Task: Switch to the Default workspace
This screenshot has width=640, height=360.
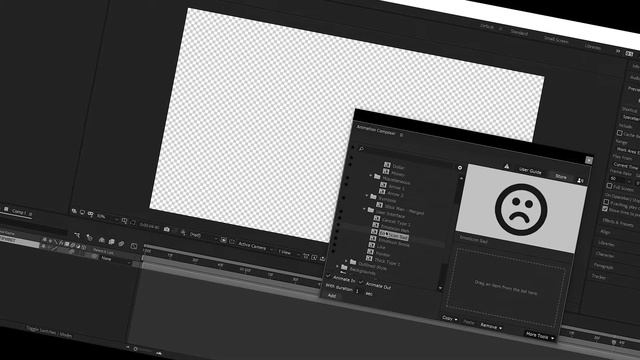Action: coord(487,27)
